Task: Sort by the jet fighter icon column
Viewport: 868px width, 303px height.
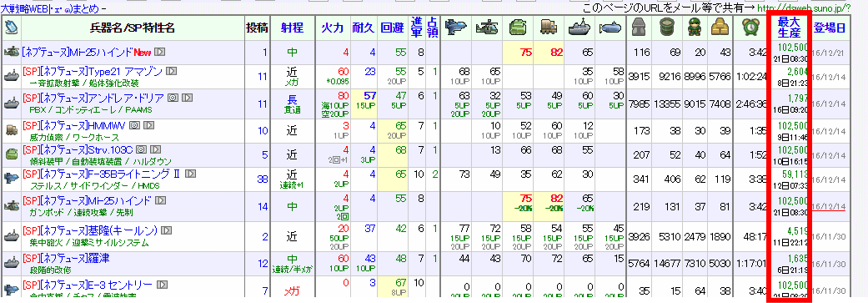Action: point(456,28)
